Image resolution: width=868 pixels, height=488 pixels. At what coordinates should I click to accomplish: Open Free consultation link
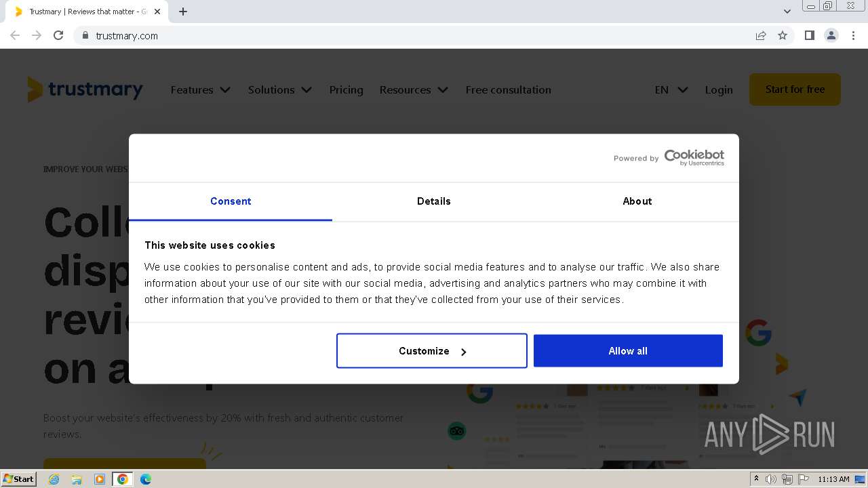[x=508, y=89]
